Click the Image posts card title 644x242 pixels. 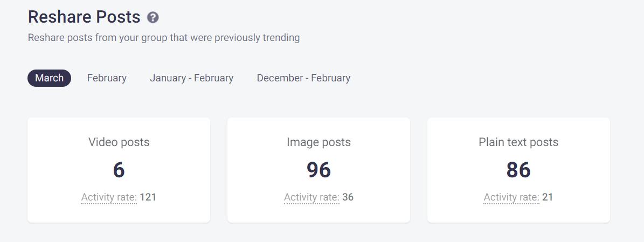pyautogui.click(x=318, y=142)
